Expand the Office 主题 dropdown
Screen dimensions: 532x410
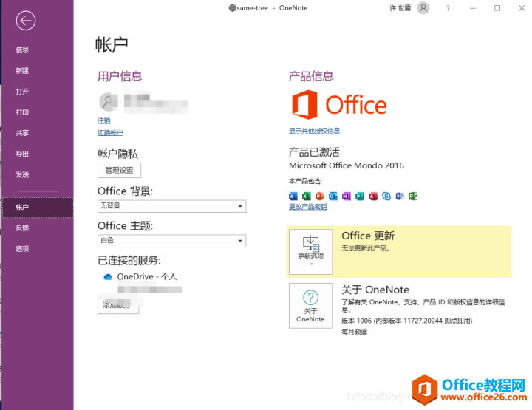[x=171, y=240]
